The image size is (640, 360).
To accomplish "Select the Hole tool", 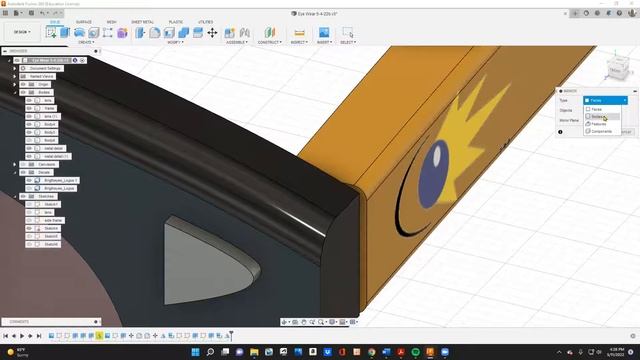I will tap(93, 32).
